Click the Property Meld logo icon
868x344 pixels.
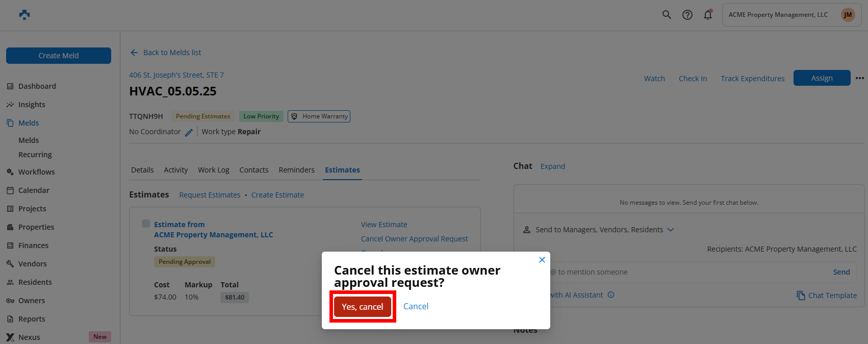24,15
